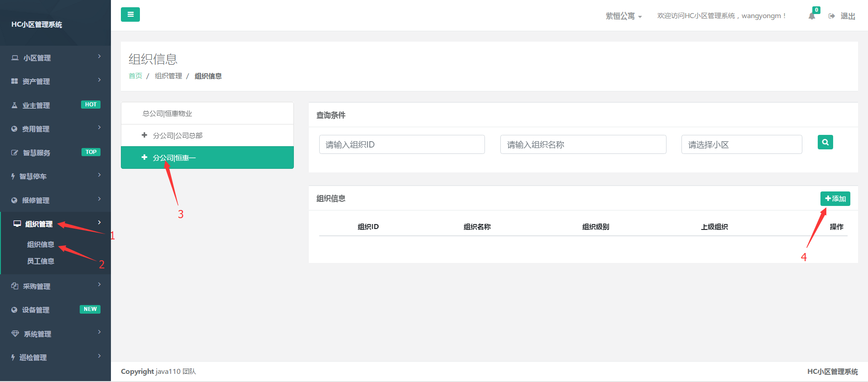Click the 请输入组织ID input field
This screenshot has width=868, height=382.
[402, 144]
